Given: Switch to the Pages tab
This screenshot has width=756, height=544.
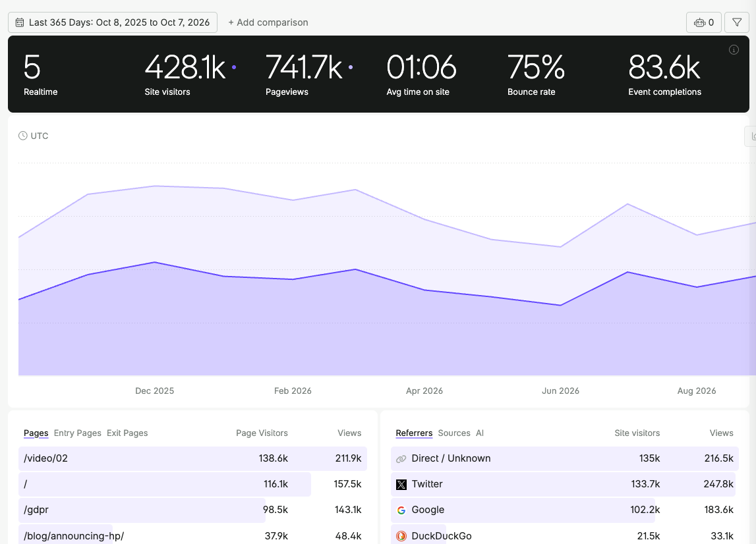Looking at the screenshot, I should point(36,433).
